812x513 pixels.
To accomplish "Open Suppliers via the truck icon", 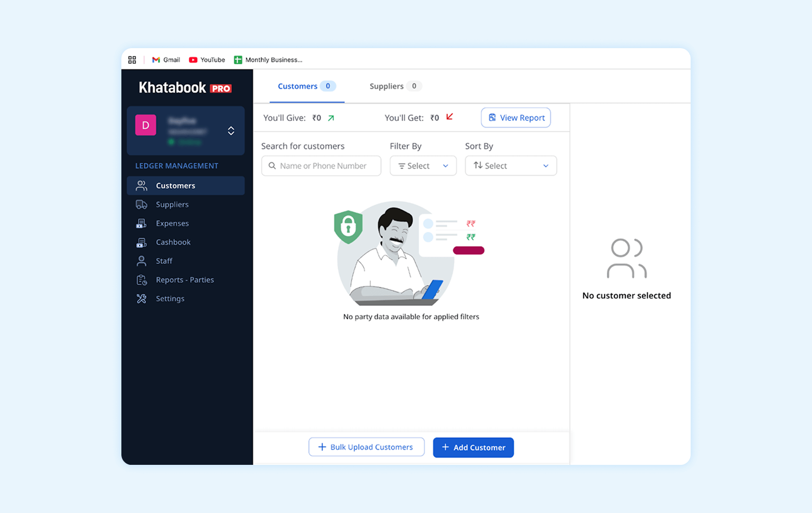I will (141, 205).
